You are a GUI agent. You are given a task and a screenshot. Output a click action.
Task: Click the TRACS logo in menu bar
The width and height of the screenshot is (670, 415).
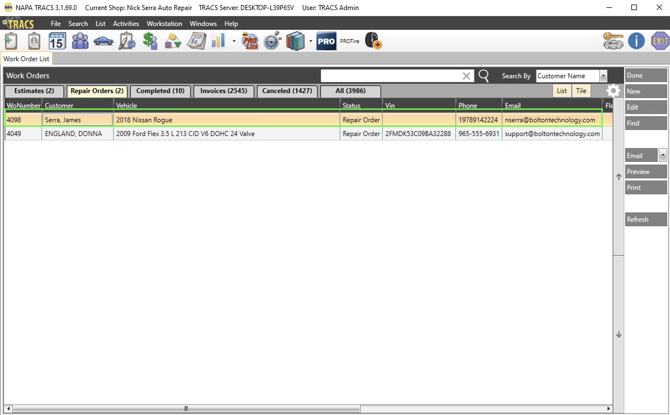(18, 24)
